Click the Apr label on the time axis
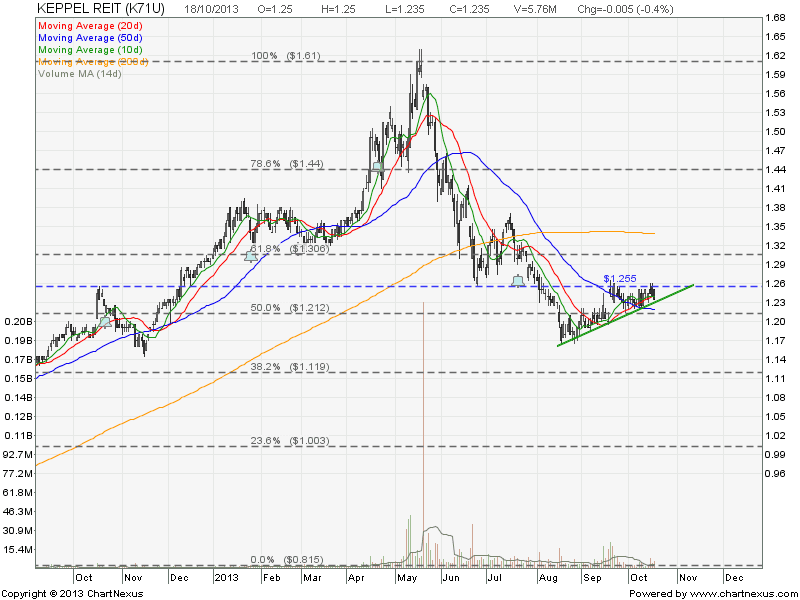The width and height of the screenshot is (800, 600). [356, 578]
